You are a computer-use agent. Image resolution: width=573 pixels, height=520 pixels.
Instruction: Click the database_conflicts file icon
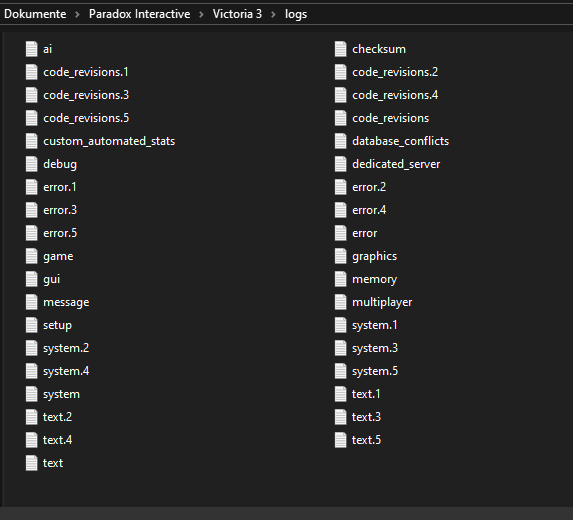[341, 141]
